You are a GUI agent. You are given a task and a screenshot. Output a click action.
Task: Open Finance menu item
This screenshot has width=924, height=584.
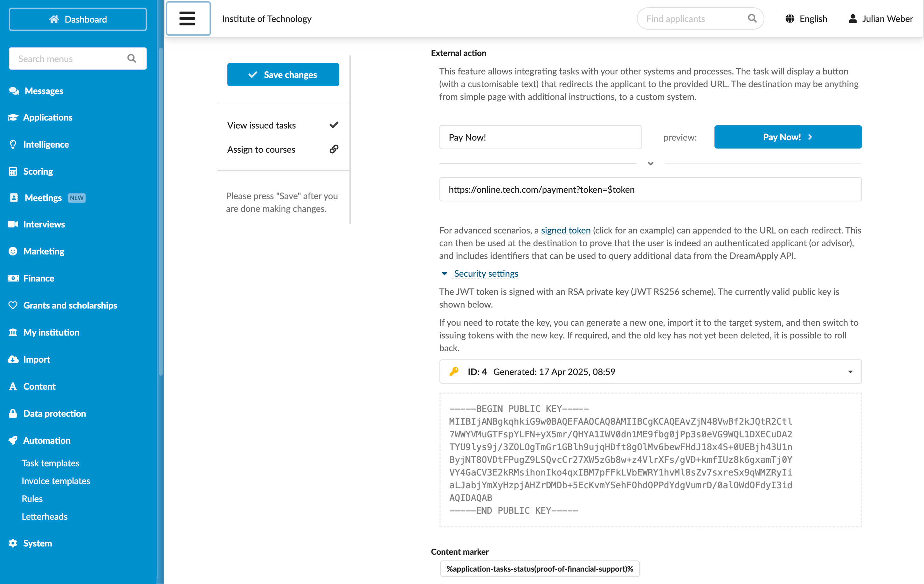click(x=39, y=278)
